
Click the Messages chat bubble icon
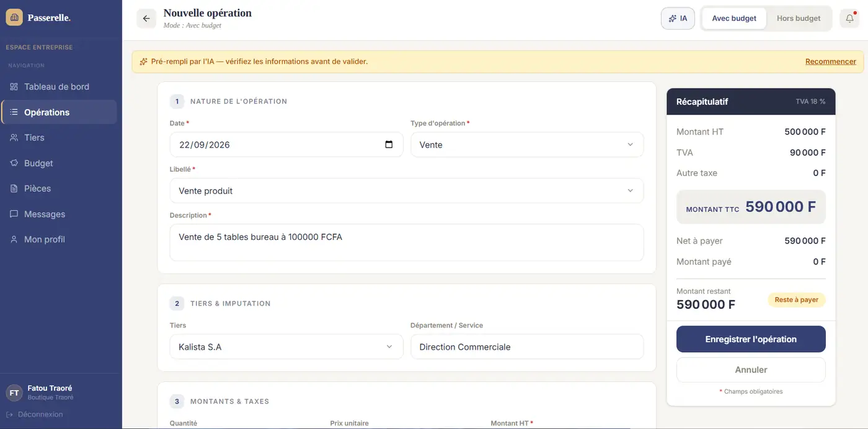click(x=14, y=214)
